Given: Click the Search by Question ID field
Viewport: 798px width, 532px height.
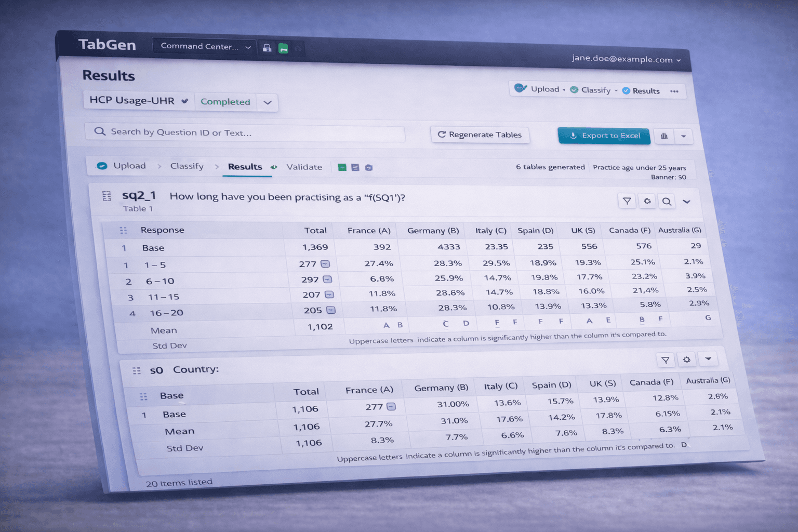Looking at the screenshot, I should [244, 133].
